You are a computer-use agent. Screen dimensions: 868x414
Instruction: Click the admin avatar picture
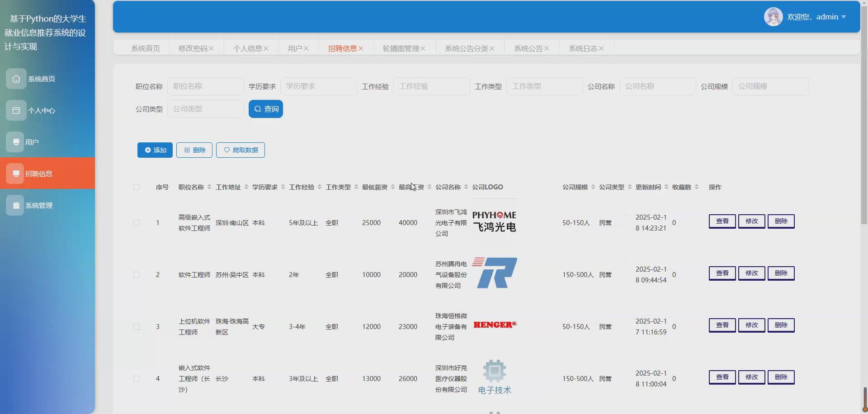[x=773, y=16]
